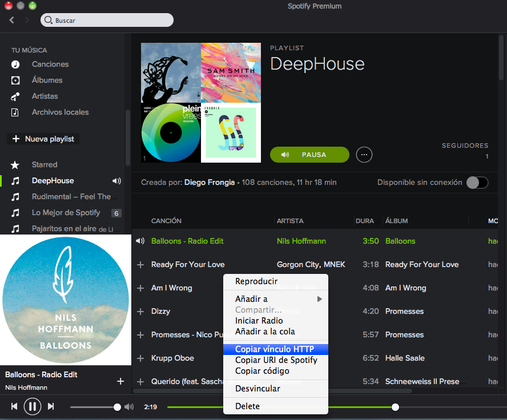Image resolution: width=507 pixels, height=420 pixels.
Task: Toggle Disponible sin conexión switch
Action: [x=477, y=183]
